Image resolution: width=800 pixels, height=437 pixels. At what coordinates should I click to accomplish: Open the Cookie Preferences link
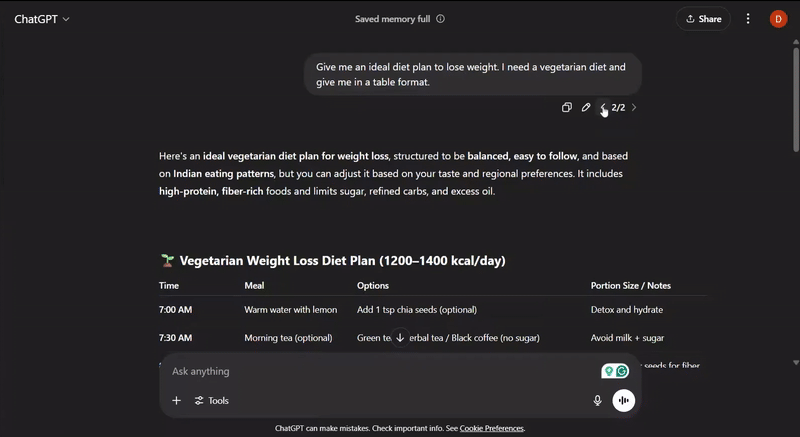(x=491, y=428)
